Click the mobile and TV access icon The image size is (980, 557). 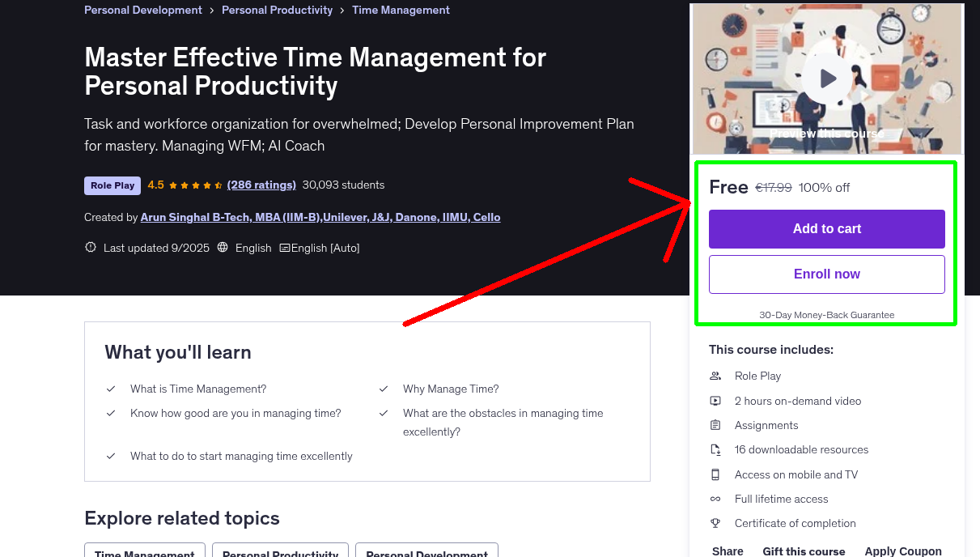(715, 474)
